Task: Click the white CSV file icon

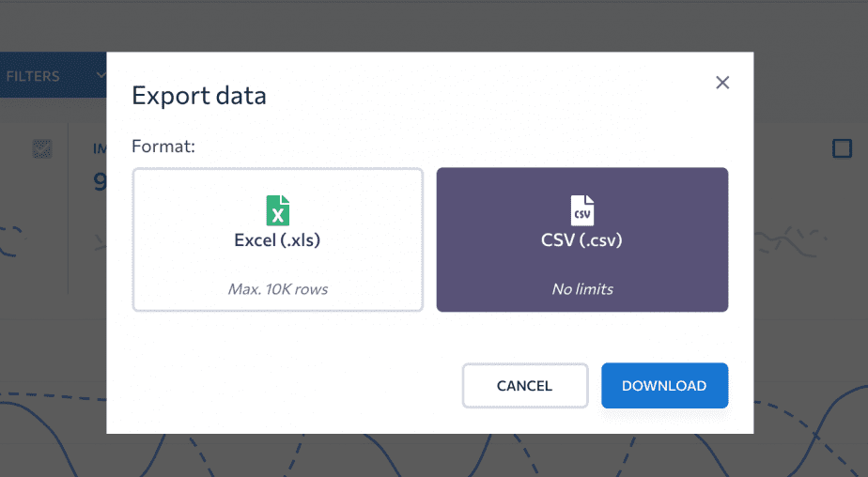Action: (x=582, y=210)
